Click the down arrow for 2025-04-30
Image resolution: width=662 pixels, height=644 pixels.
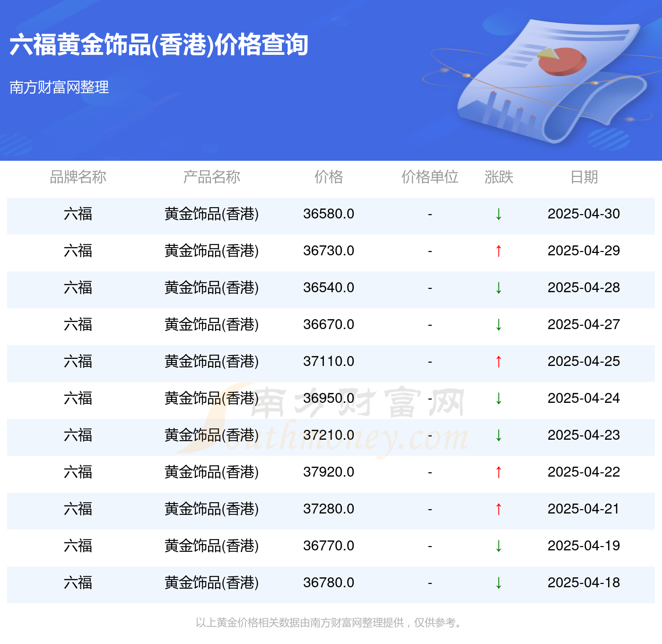[x=498, y=214]
